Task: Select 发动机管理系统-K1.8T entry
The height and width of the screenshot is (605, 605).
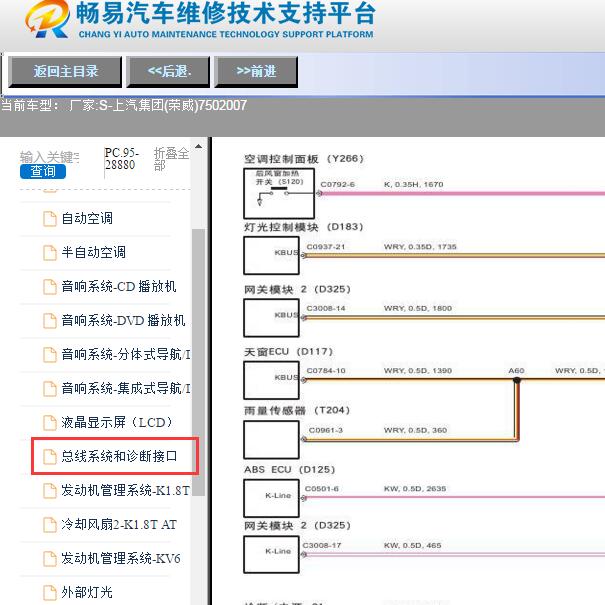Action: coord(125,490)
